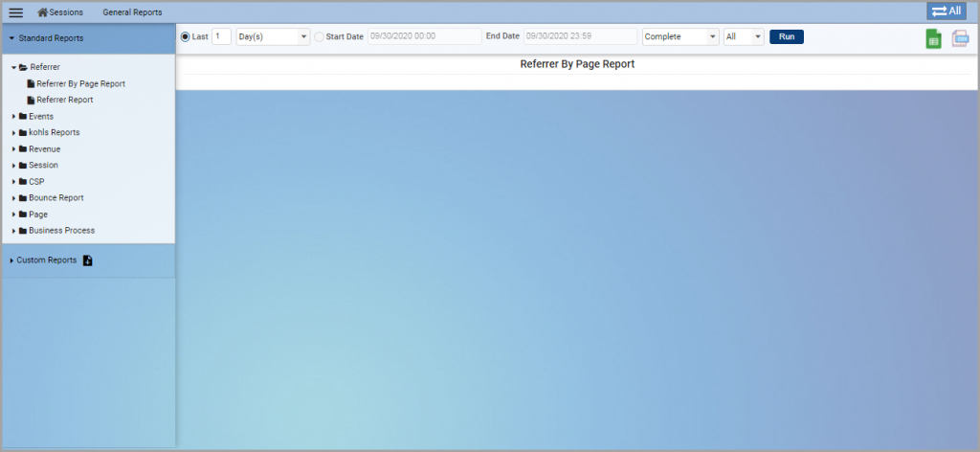Click the Referrer By Page Report heading
This screenshot has width=980, height=452.
coord(577,64)
